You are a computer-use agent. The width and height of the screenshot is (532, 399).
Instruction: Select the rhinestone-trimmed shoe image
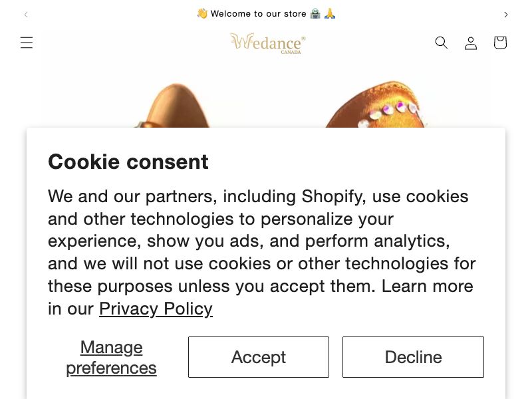[375, 104]
